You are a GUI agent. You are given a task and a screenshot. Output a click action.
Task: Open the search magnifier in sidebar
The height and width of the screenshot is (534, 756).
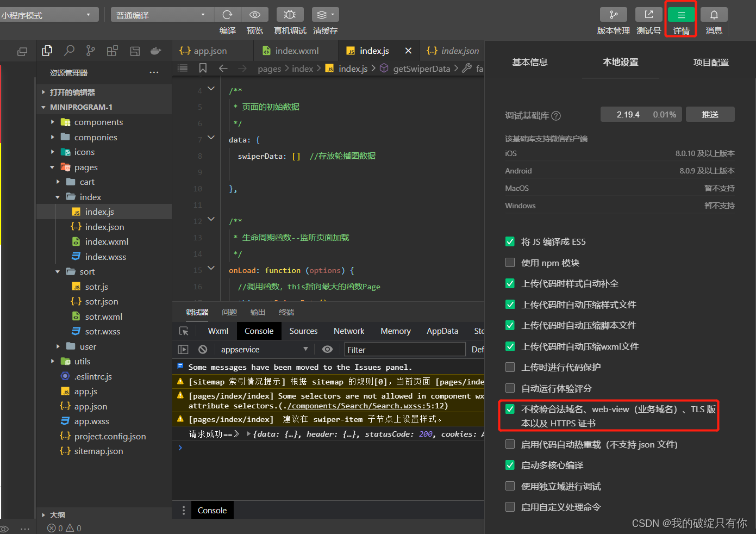[x=69, y=51]
